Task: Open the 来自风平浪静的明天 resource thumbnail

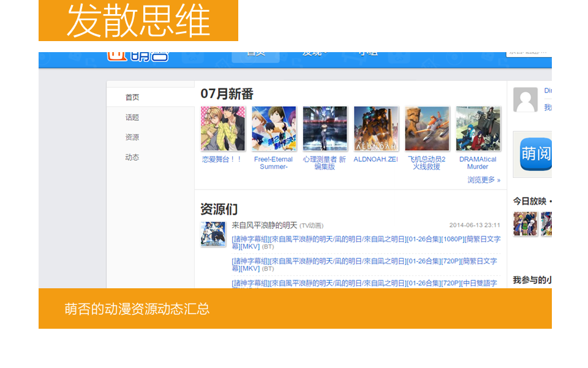Action: coord(213,234)
